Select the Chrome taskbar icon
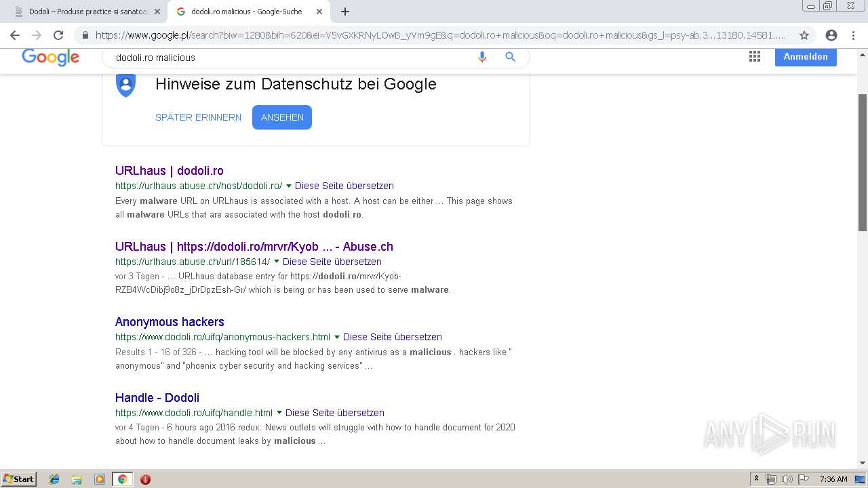The image size is (868, 488). tap(122, 479)
